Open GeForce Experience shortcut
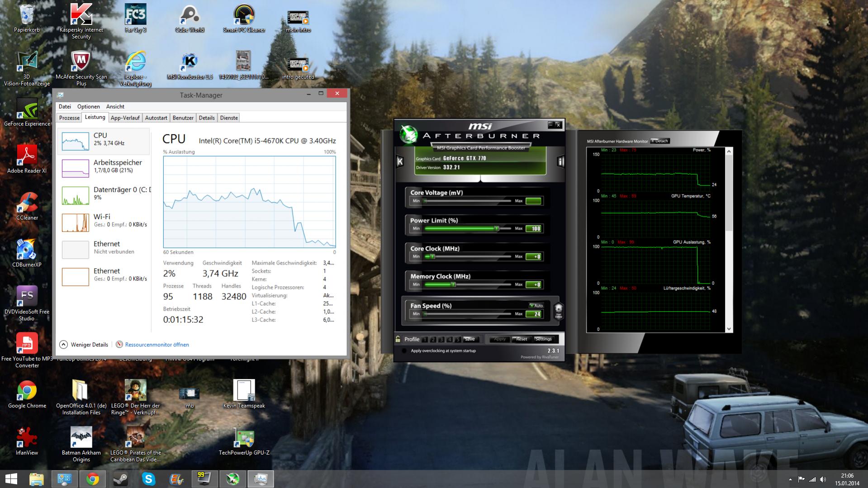 27,113
